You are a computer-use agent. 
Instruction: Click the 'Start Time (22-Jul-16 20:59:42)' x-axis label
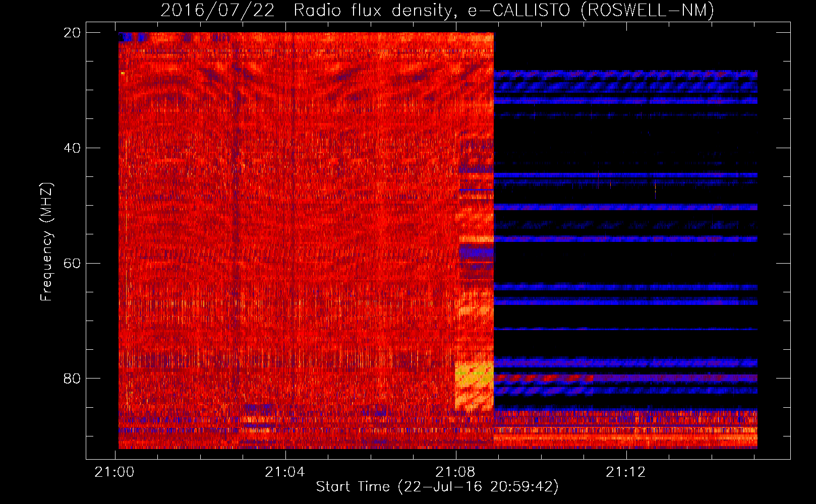click(437, 487)
